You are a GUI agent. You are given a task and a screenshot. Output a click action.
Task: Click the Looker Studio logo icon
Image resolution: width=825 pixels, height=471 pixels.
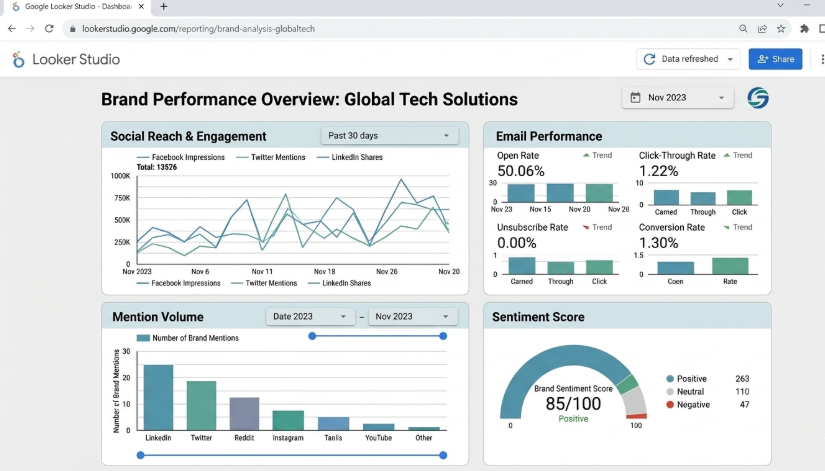tap(18, 59)
